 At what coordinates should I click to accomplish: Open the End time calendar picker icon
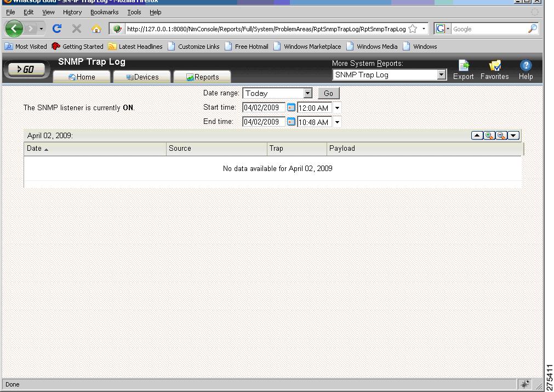point(291,122)
